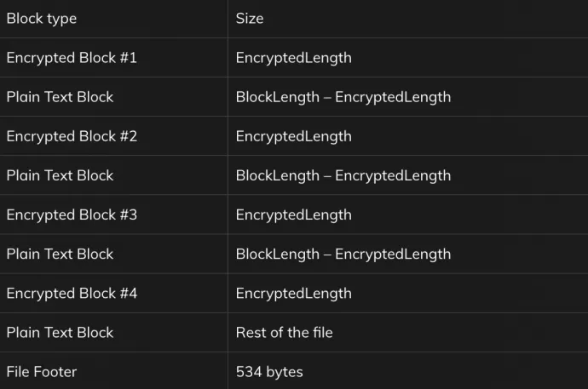Viewport: 588px width, 389px height.
Task: Select Plain Text Block directly below Encrypted Block #3
Action: (x=60, y=254)
